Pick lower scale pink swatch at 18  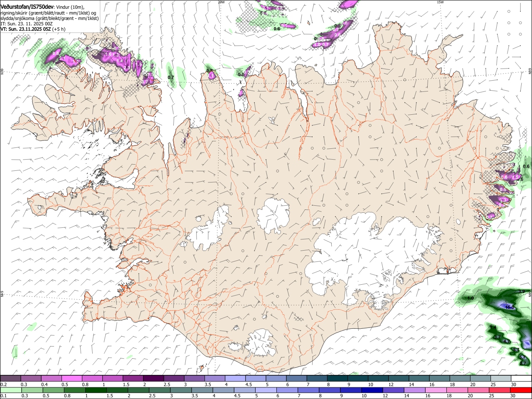[457, 390]
